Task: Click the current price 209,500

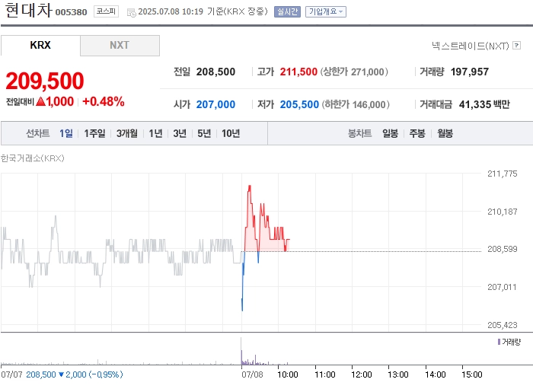Action: [44, 81]
